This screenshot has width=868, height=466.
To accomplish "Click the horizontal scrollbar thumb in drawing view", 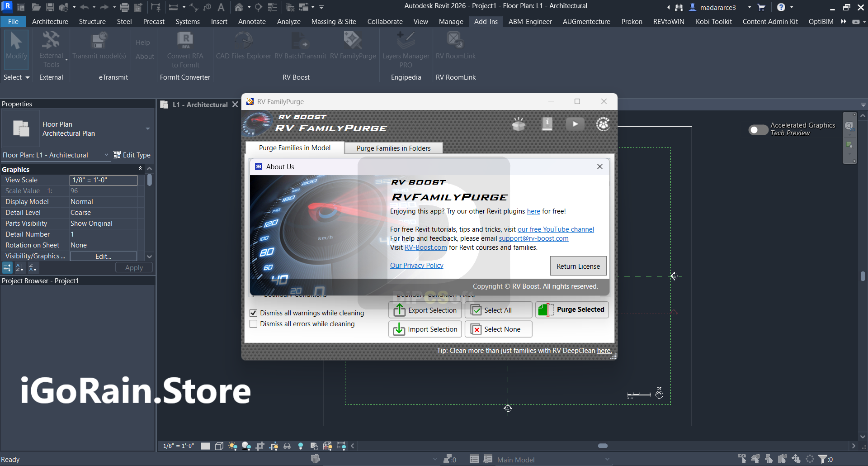I will click(x=603, y=446).
